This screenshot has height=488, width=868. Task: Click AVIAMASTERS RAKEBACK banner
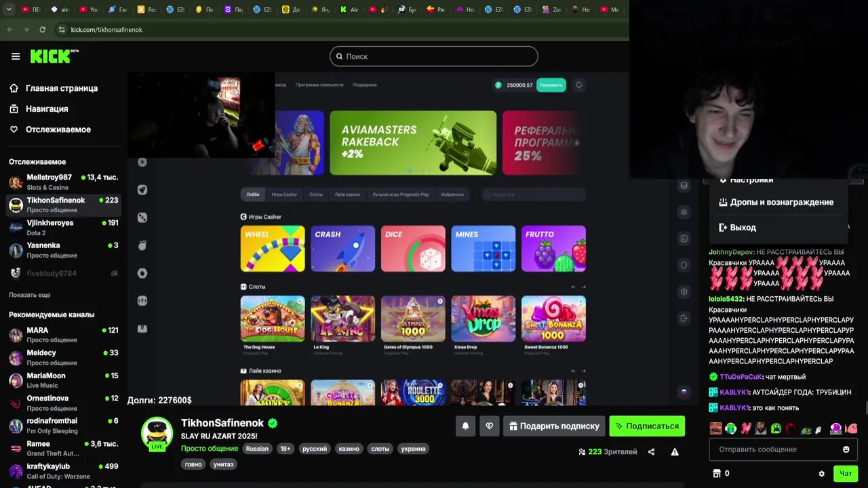(413, 143)
